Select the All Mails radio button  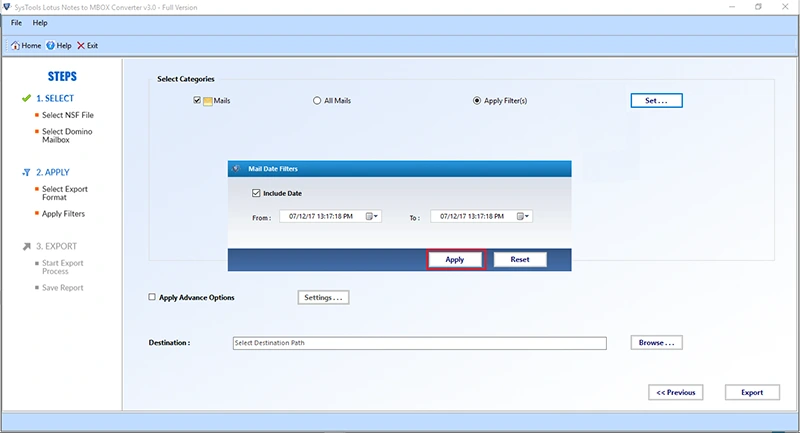[x=317, y=100]
